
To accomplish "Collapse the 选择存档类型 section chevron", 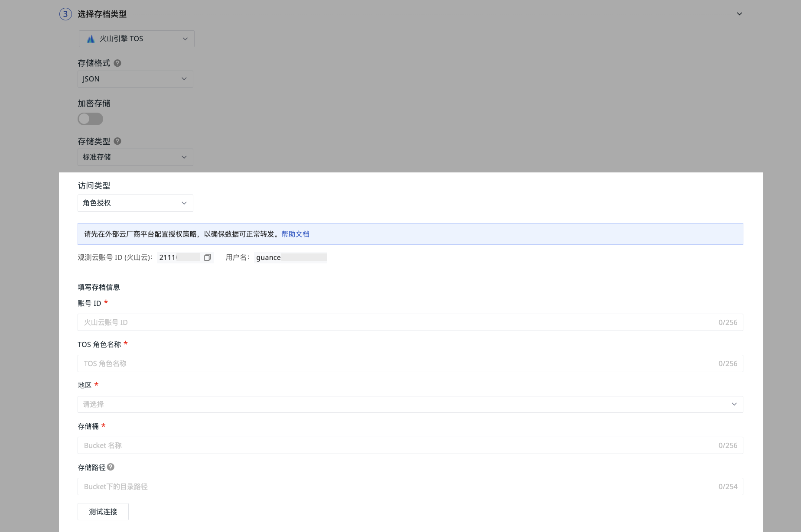I will (739, 14).
